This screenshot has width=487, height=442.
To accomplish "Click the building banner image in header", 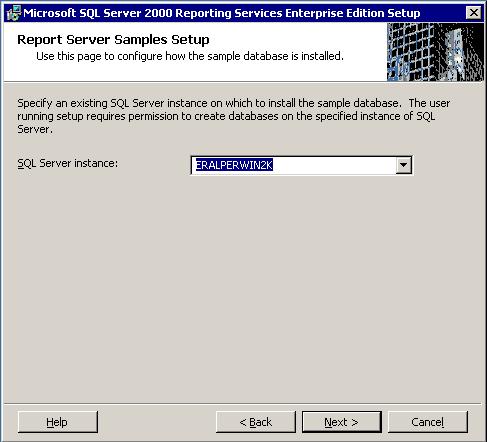I will (435, 52).
